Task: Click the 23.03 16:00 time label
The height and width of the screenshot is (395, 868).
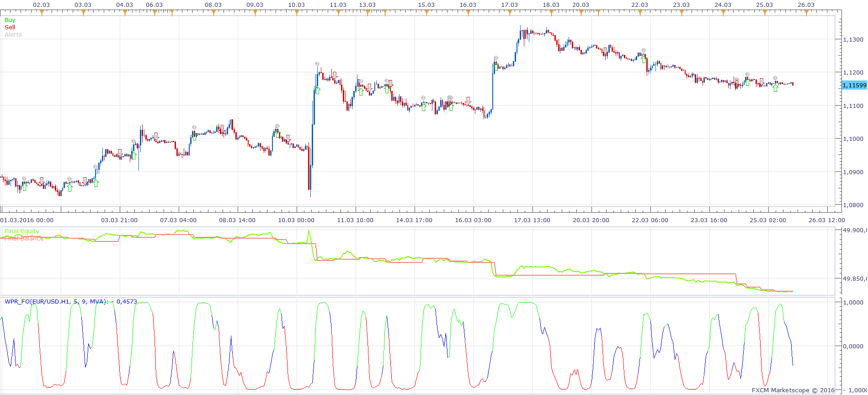Action: [x=709, y=220]
